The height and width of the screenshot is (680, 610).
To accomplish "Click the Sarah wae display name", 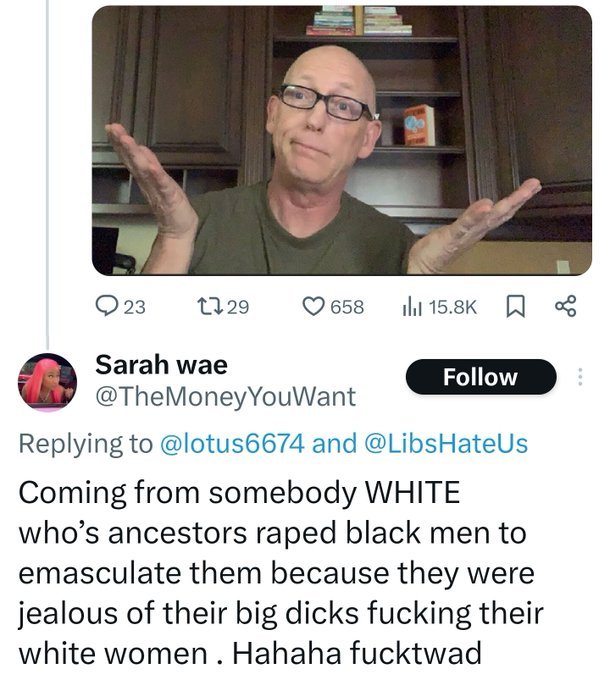I will 161,365.
